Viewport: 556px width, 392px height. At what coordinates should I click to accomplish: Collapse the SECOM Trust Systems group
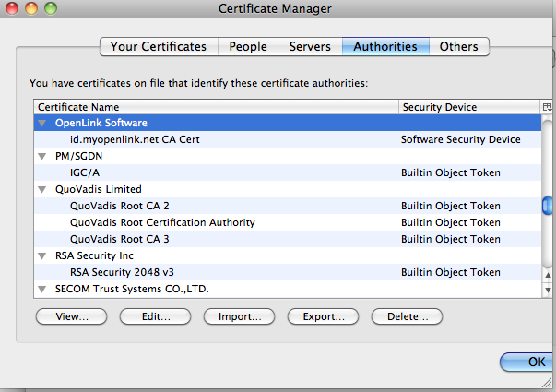click(x=42, y=289)
